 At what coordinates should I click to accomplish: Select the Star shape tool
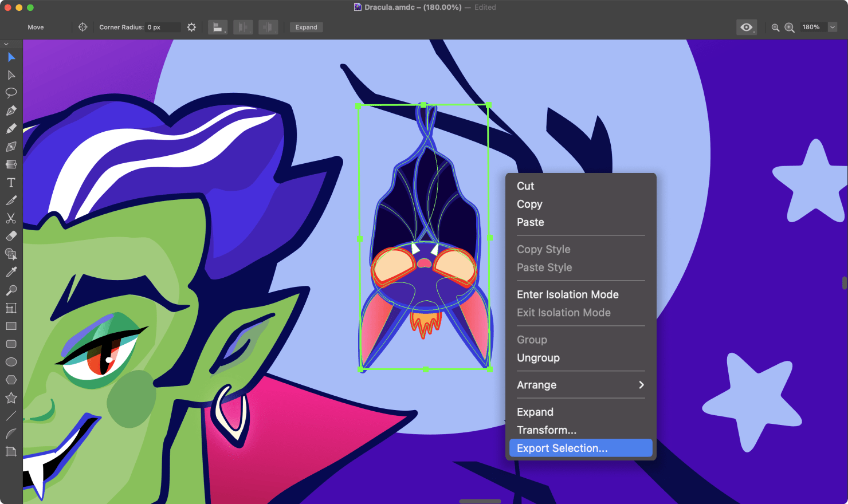[x=11, y=397]
